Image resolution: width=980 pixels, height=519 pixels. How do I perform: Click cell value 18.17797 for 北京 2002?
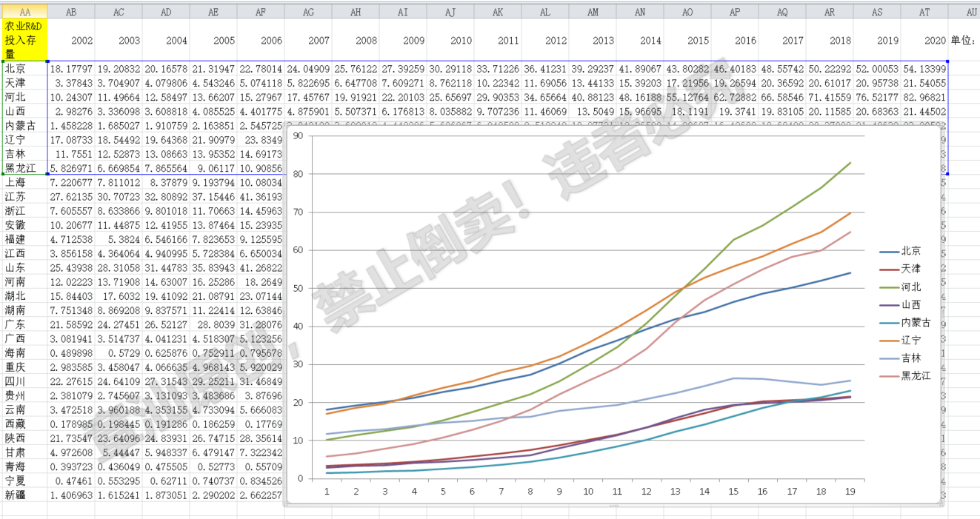pos(71,68)
